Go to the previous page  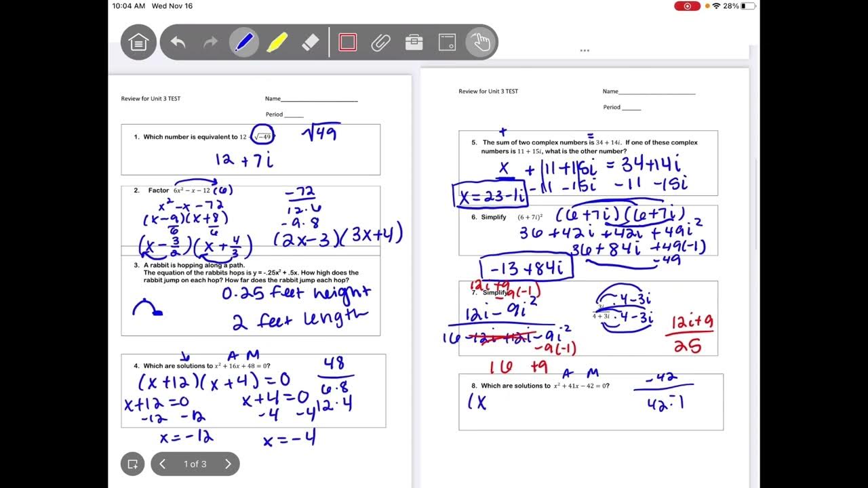point(163,464)
